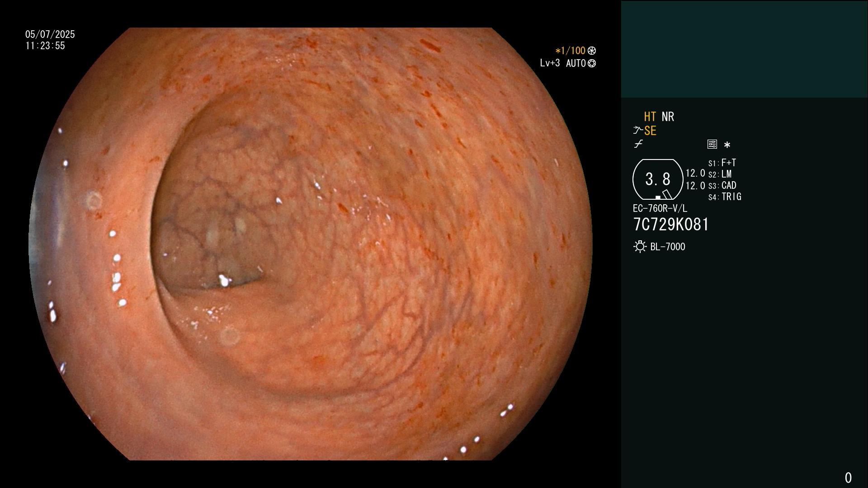The height and width of the screenshot is (488, 868).
Task: Click the AUTO text label
Action: click(x=576, y=63)
